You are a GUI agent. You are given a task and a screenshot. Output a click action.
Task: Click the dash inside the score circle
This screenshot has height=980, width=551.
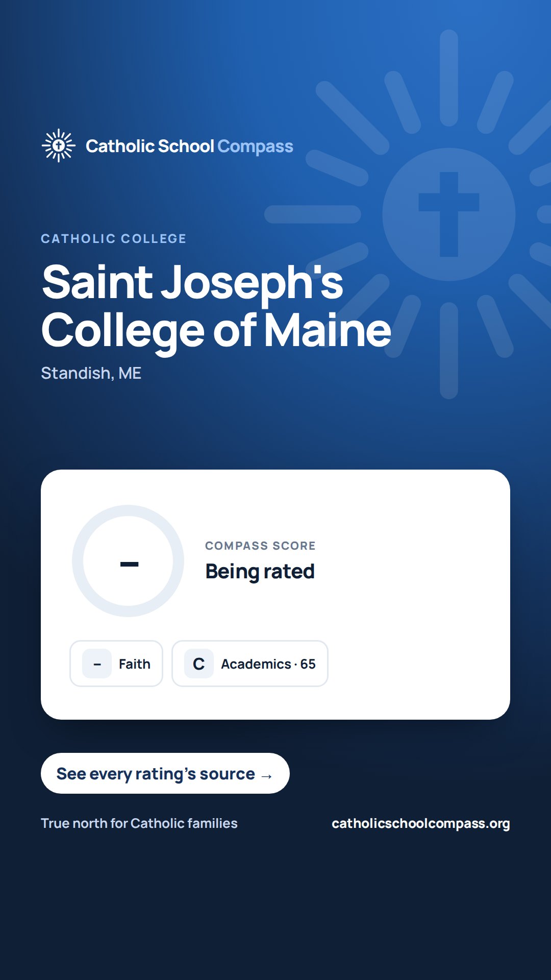[129, 564]
